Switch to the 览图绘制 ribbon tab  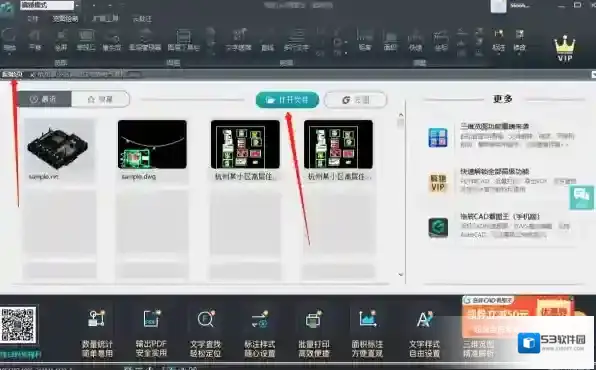65,19
